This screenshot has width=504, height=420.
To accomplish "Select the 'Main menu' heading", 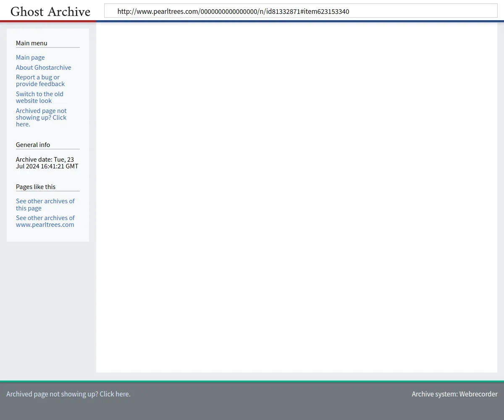I will point(31,43).
